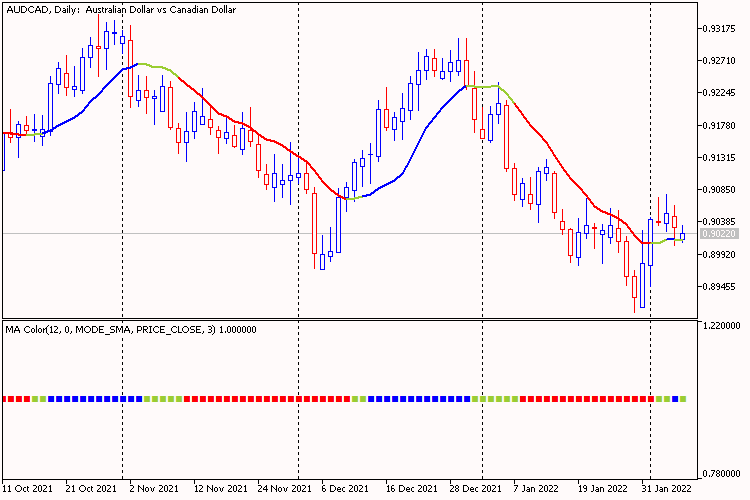750x500 pixels.
Task: Click price level 0.91780 on scale
Action: tap(719, 125)
